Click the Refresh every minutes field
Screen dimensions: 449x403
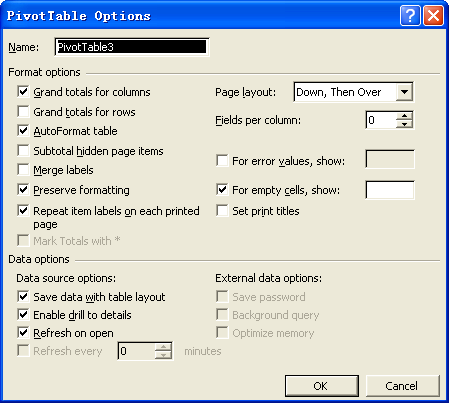point(137,351)
